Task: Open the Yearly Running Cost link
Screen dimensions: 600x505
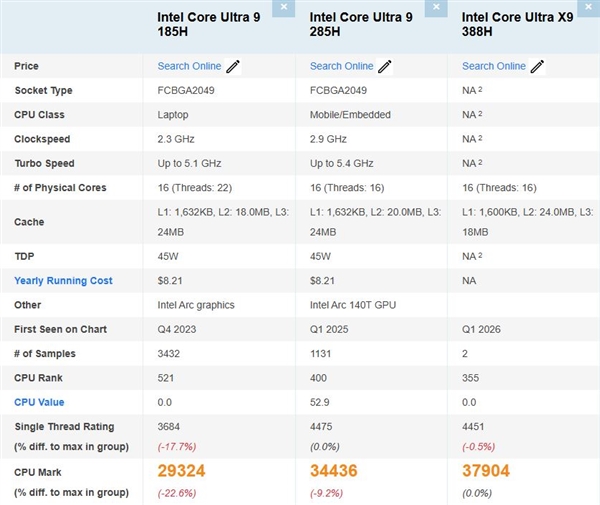Action: point(63,280)
